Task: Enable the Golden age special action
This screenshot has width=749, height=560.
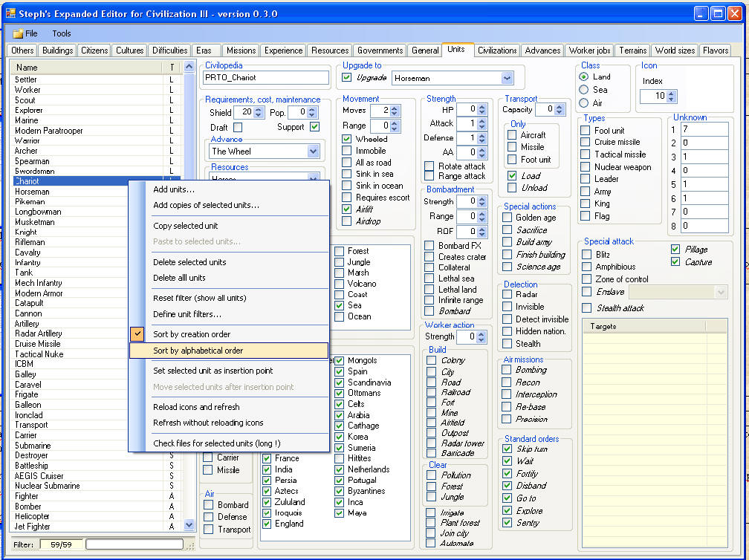Action: pos(508,218)
